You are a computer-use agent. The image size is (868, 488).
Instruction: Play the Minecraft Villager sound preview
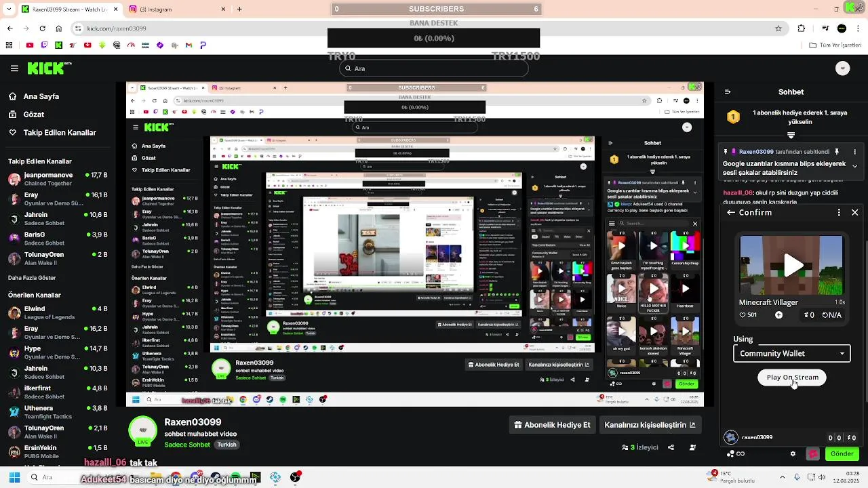pos(792,265)
